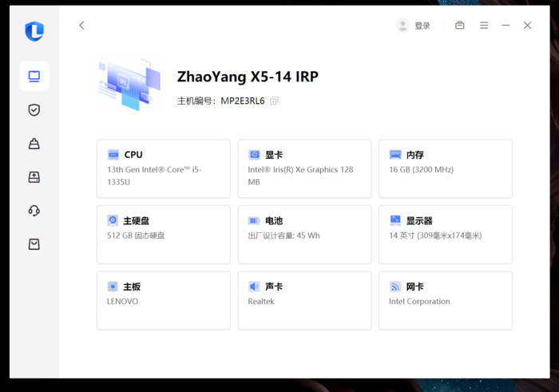Copy the host serial number MP2E3RL6

(274, 101)
